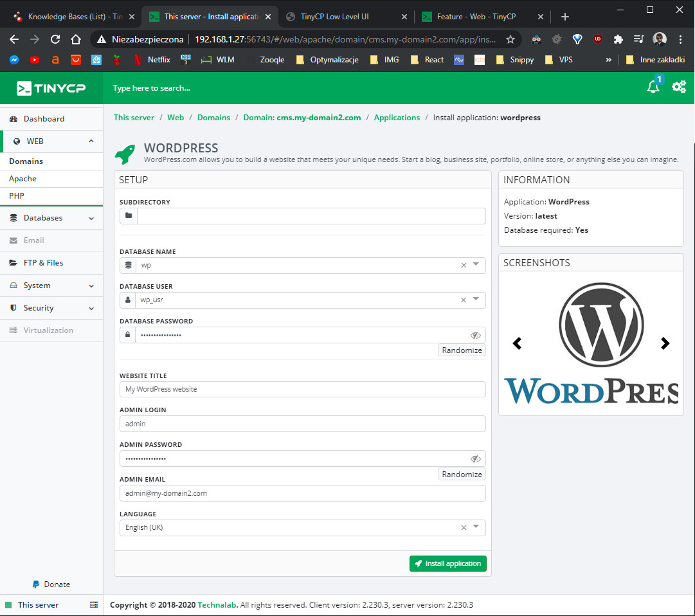Viewport: 695px width, 616px height.
Task: Open a new browser tab
Action: click(x=564, y=17)
